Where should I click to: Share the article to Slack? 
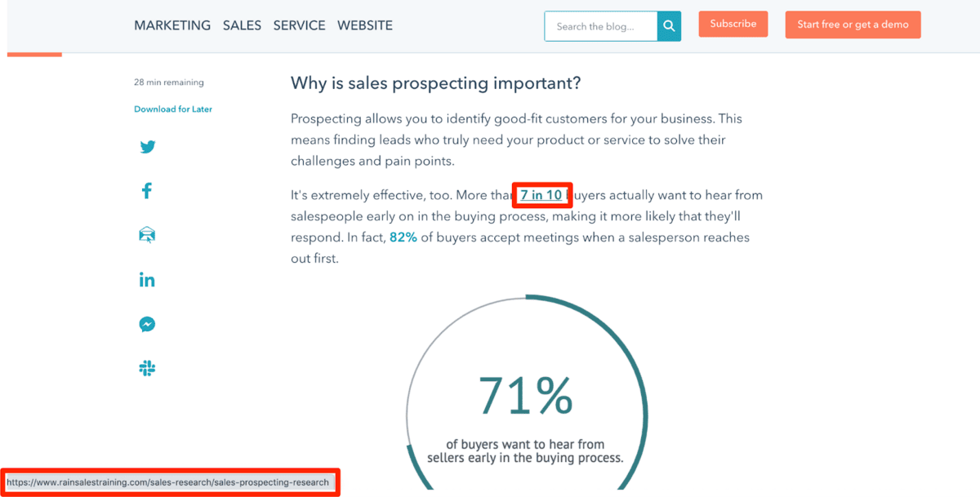point(147,368)
